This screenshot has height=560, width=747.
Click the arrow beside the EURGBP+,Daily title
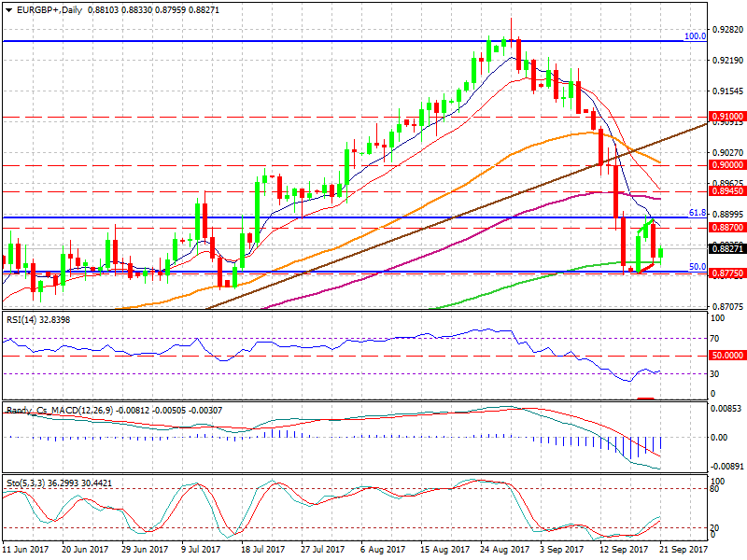8,9
